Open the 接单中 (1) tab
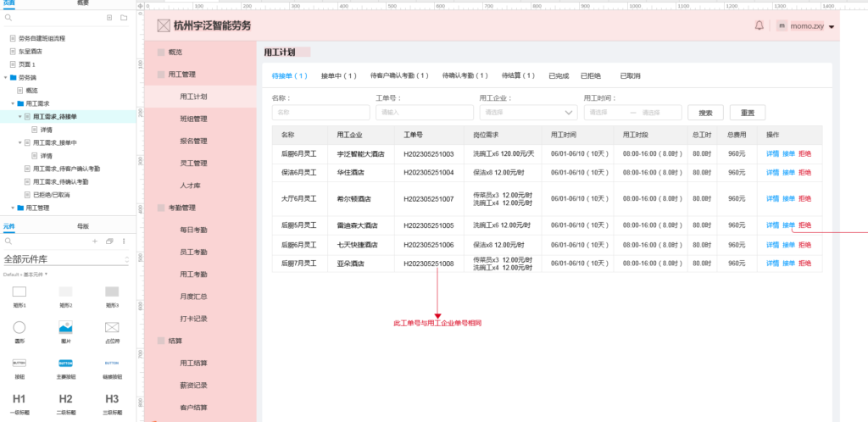The image size is (868, 422). click(339, 75)
